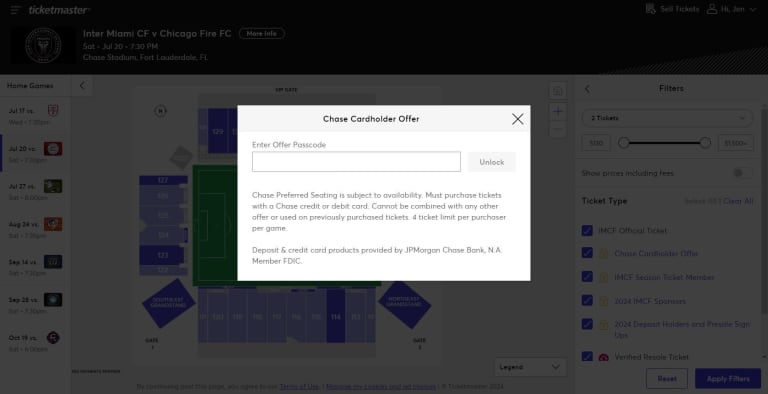Image resolution: width=768 pixels, height=394 pixels.
Task: Select the Aug 24 home game
Action: pos(35,224)
